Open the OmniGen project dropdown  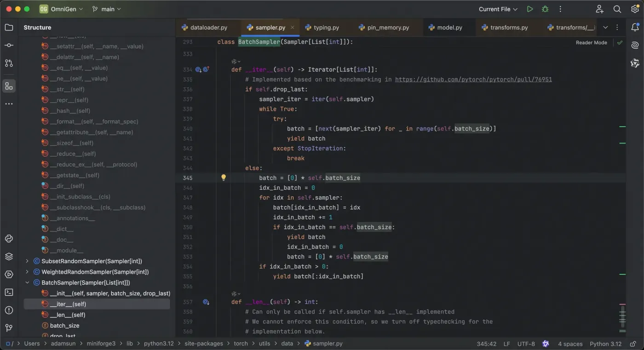point(61,9)
